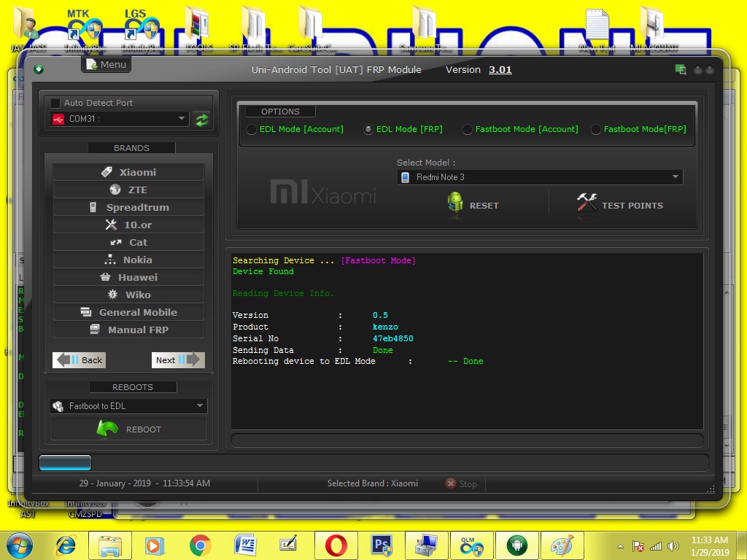
Task: Click the Selected Brand : Xiaomi status
Action: tap(373, 483)
